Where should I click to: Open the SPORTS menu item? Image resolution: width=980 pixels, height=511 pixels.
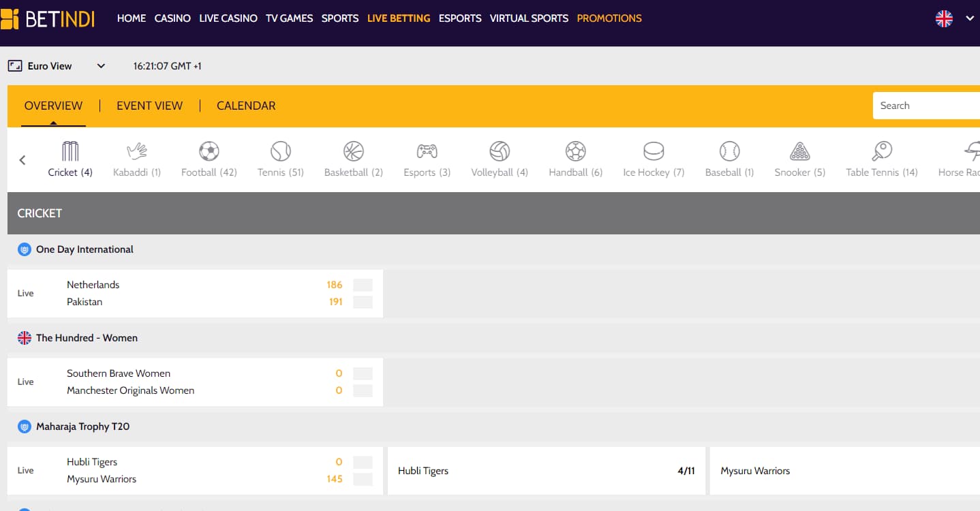340,18
